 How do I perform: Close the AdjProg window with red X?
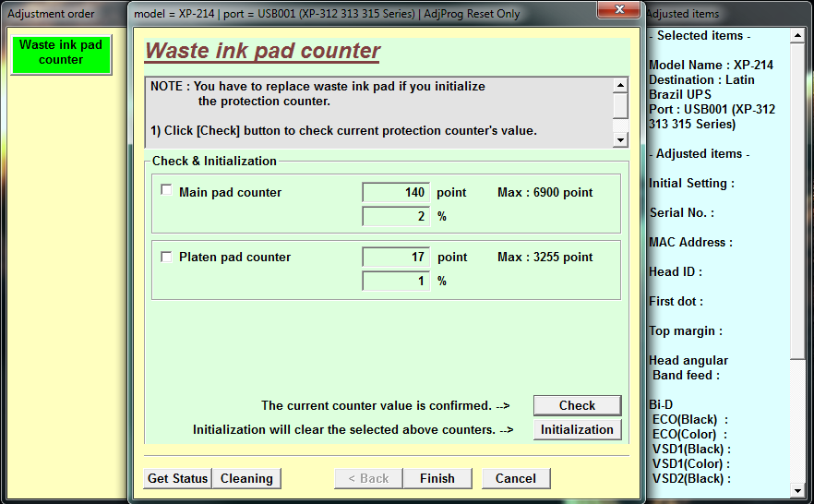pos(616,11)
